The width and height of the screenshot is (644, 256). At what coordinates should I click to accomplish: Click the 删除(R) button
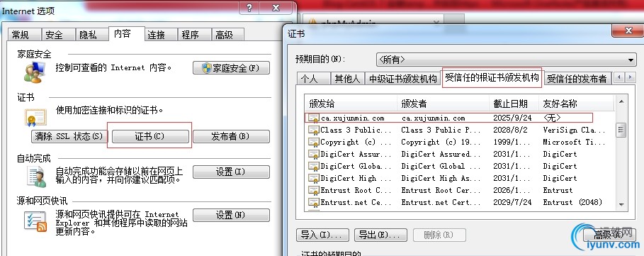tap(439, 235)
